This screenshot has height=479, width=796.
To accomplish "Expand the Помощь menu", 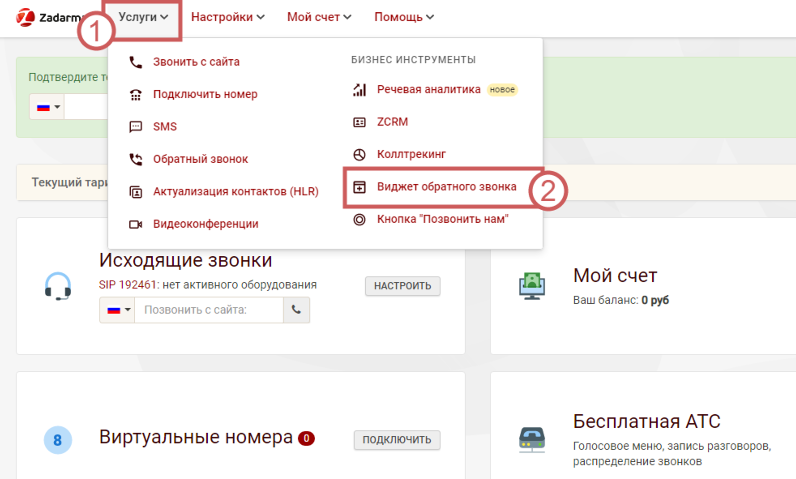I will click(404, 17).
